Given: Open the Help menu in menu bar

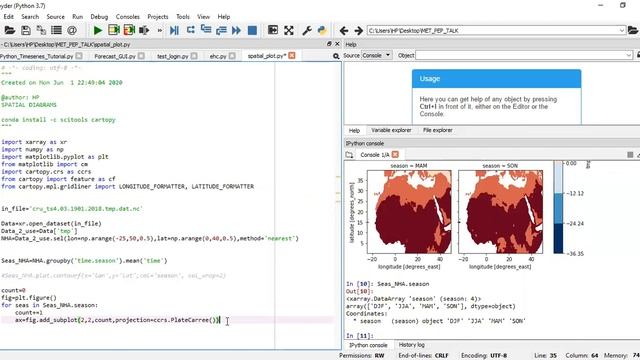Looking at the screenshot, I should coord(224,17).
